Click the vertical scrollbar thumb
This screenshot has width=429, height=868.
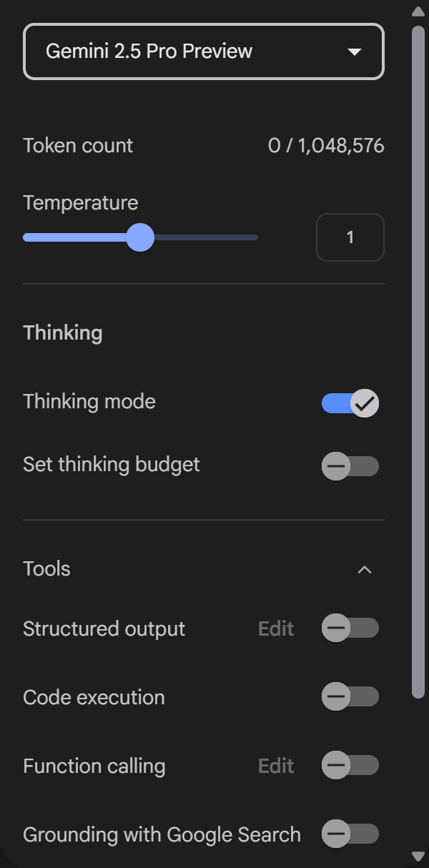pyautogui.click(x=418, y=361)
